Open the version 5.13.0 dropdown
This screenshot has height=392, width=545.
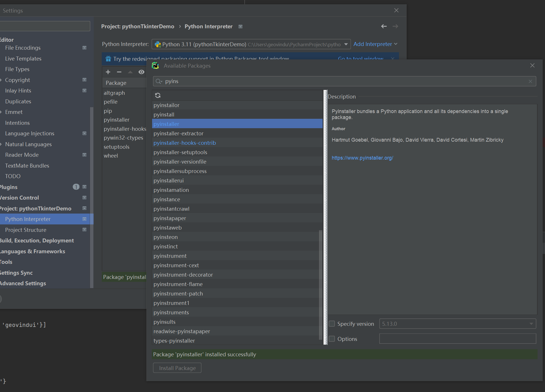531,324
